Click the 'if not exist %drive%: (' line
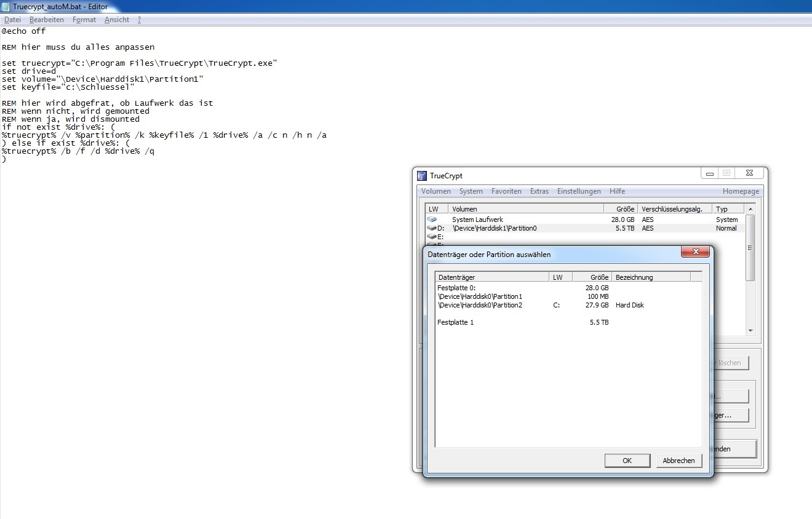This screenshot has width=812, height=519. point(58,127)
